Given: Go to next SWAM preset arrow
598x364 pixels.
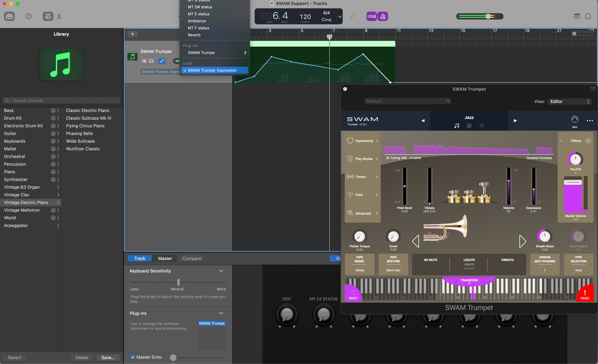Looking at the screenshot, I should click(515, 120).
